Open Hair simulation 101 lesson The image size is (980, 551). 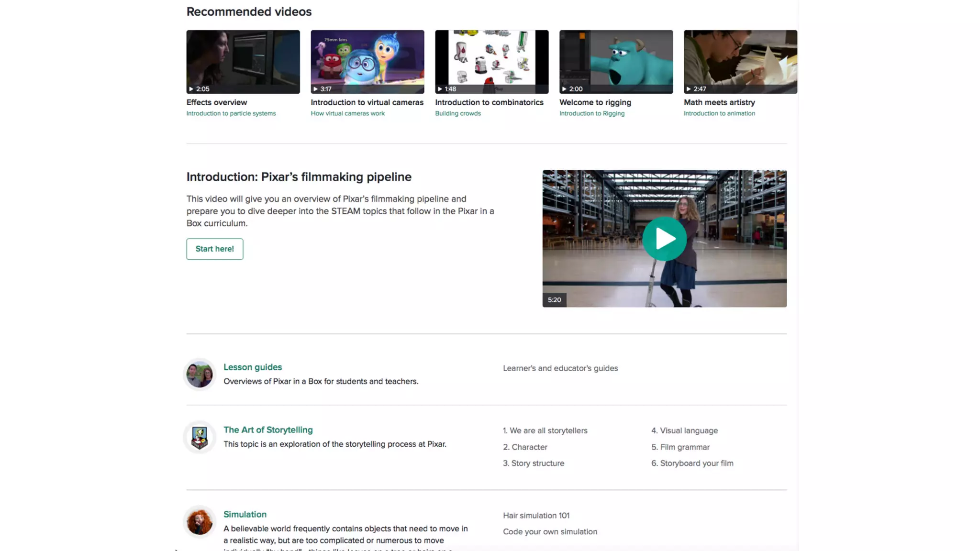pyautogui.click(x=536, y=515)
